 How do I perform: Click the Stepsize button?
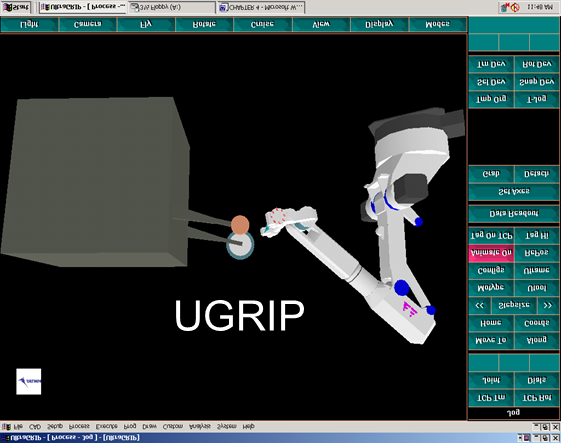tap(514, 306)
